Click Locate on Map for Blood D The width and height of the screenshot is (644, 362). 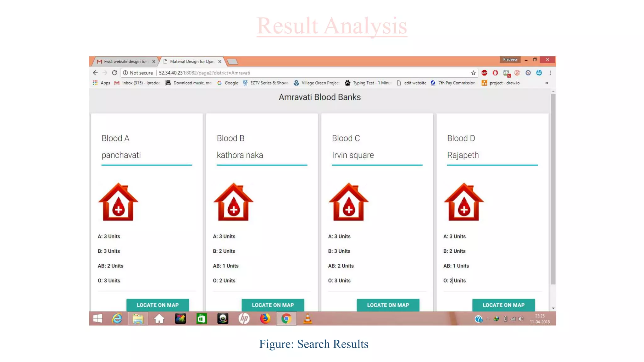503,305
